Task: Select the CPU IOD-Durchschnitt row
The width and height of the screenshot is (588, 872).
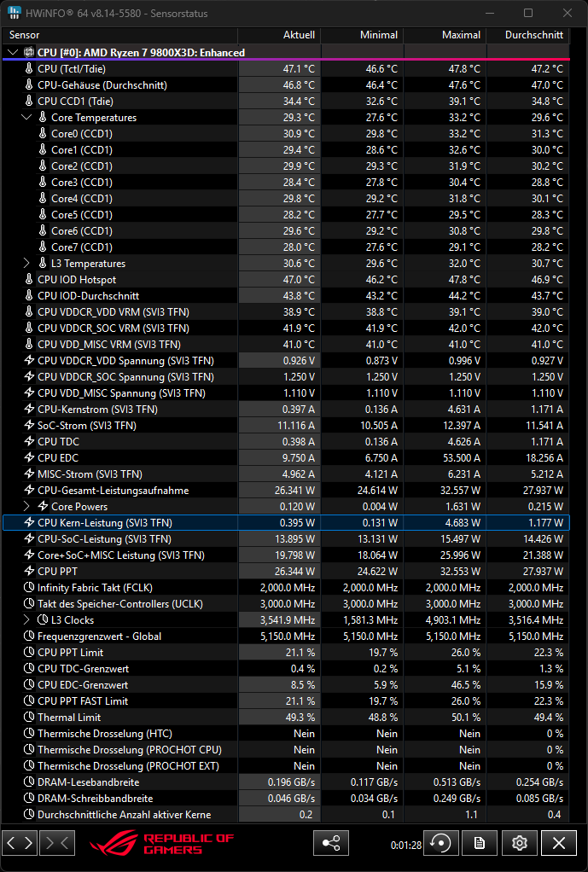Action: pyautogui.click(x=287, y=295)
